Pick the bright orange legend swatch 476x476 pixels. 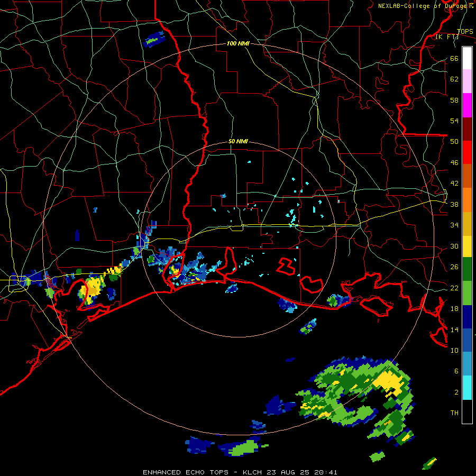[467, 200]
